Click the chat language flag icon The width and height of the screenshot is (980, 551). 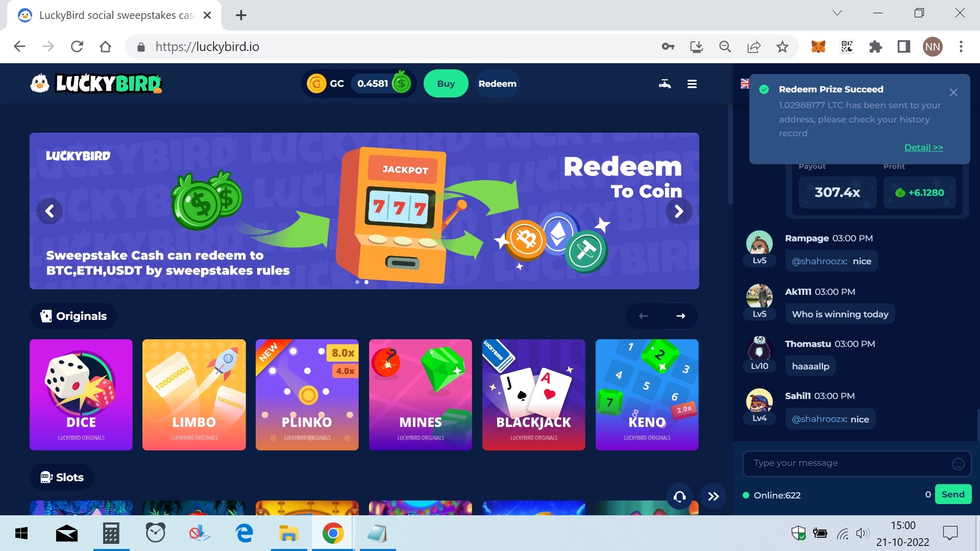pos(745,84)
